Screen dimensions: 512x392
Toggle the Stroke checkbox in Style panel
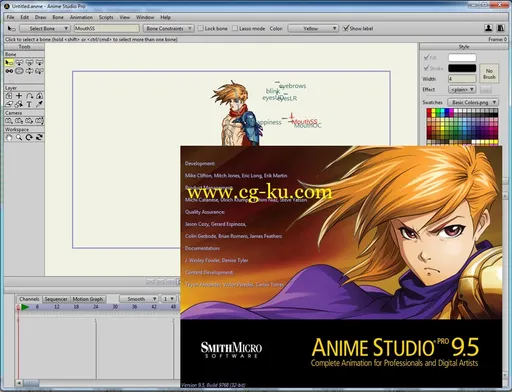coord(426,68)
